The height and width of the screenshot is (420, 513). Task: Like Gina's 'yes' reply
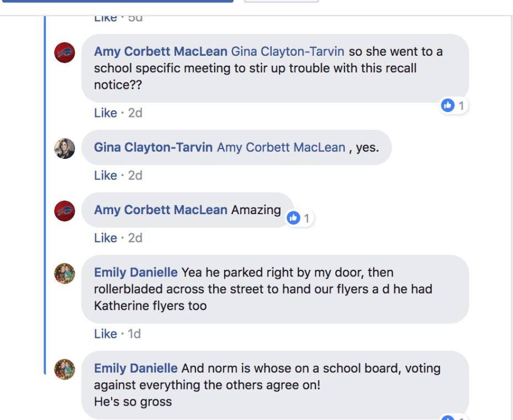[x=105, y=176]
